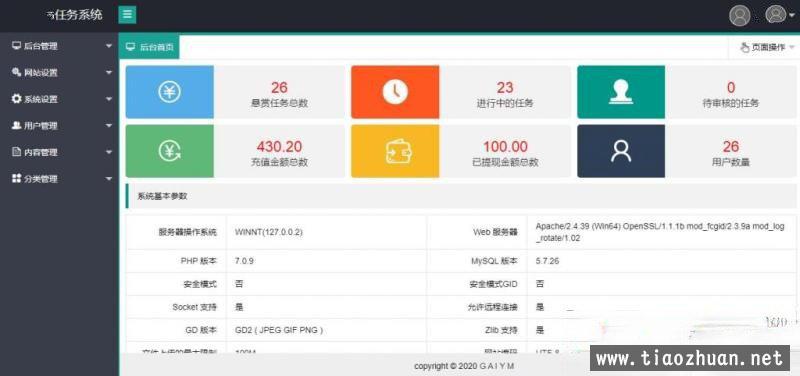This screenshot has height=376, width=800.
Task: Click the teal stamp icon card
Action: [621, 92]
